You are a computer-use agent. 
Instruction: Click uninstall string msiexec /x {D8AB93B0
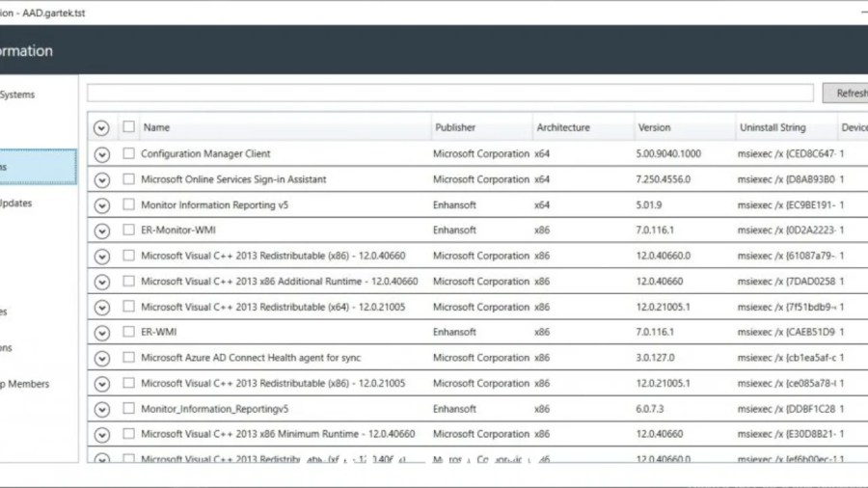[786, 179]
